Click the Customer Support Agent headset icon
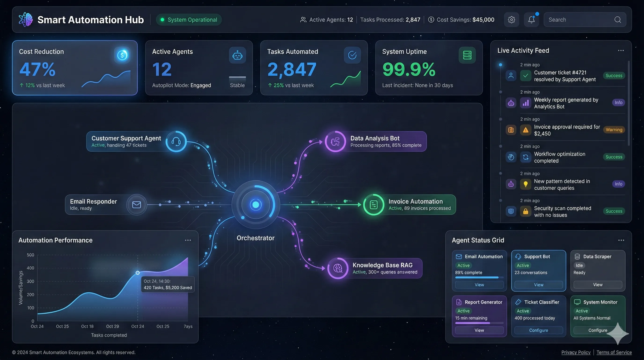Image resolution: width=644 pixels, height=360 pixels. tap(176, 142)
